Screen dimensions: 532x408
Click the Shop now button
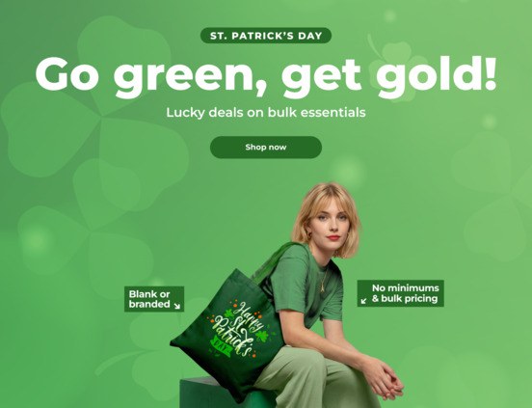click(x=266, y=147)
